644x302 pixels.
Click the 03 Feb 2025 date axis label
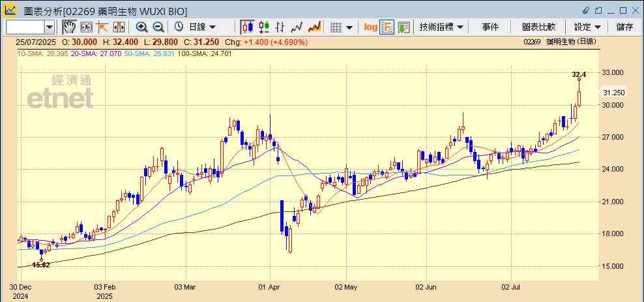coord(105,292)
